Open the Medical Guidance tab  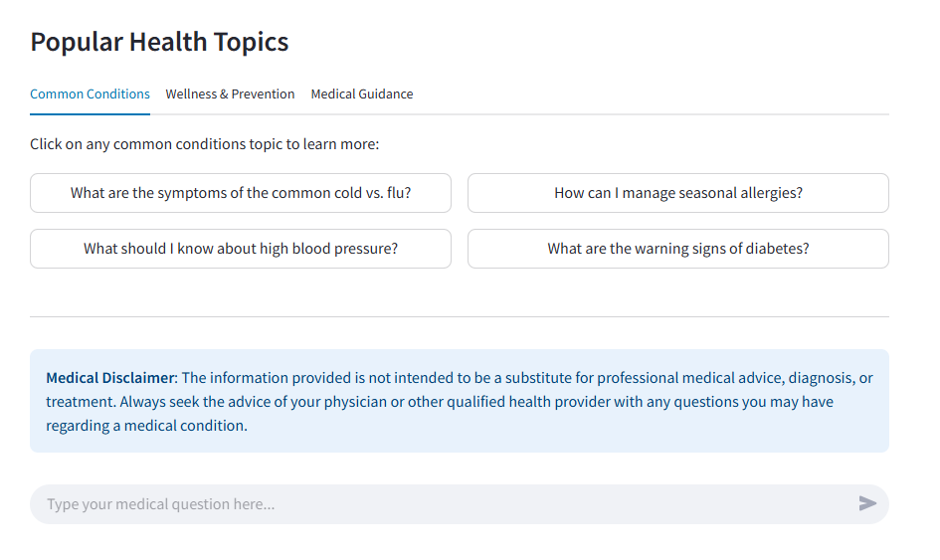point(362,94)
